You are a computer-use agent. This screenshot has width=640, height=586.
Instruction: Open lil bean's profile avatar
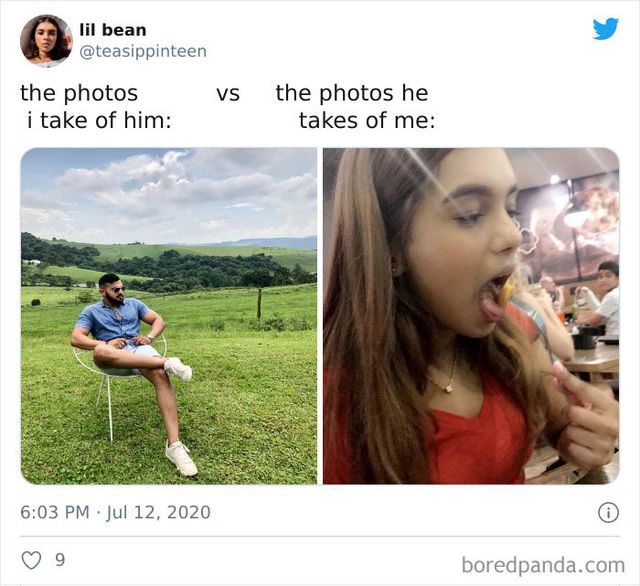click(45, 40)
